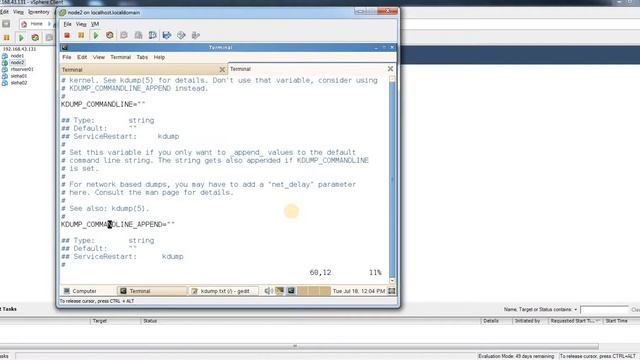
Task: Click the Status column header in tasks pane
Action: [x=310, y=321]
